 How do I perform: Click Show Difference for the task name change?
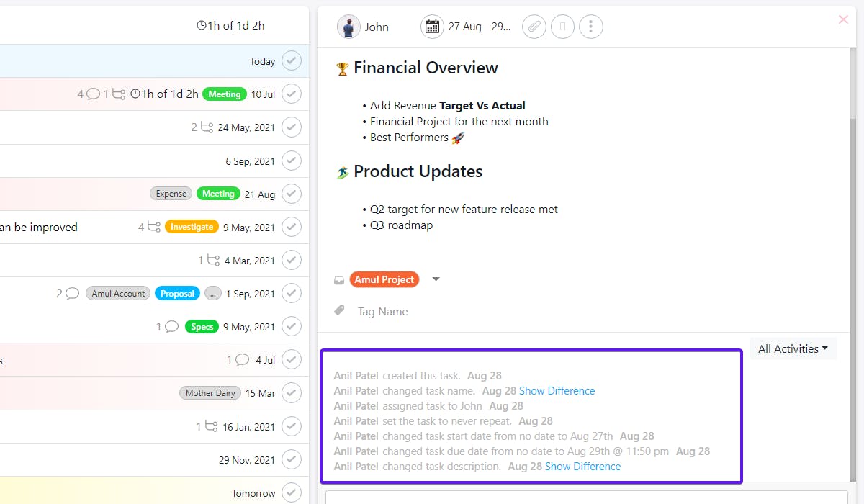click(558, 390)
